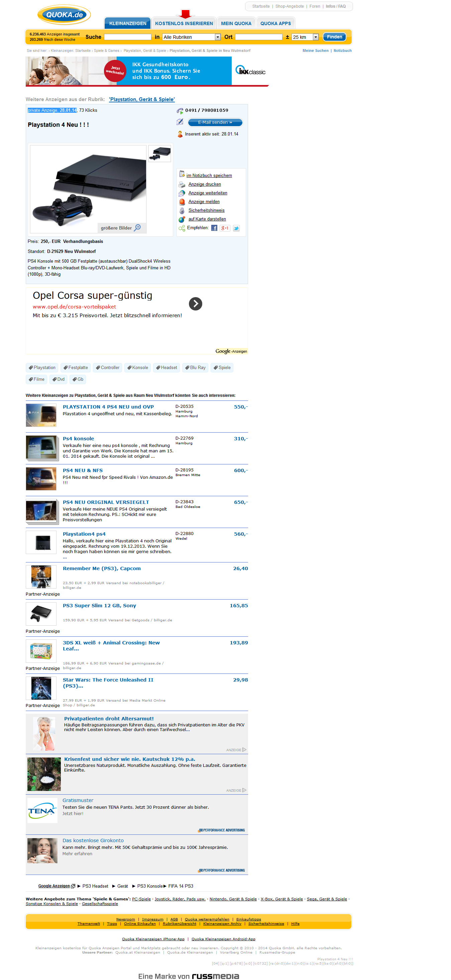Open the PLAYSTATION 4 PS4 NEU und OVP listing

coord(108,407)
